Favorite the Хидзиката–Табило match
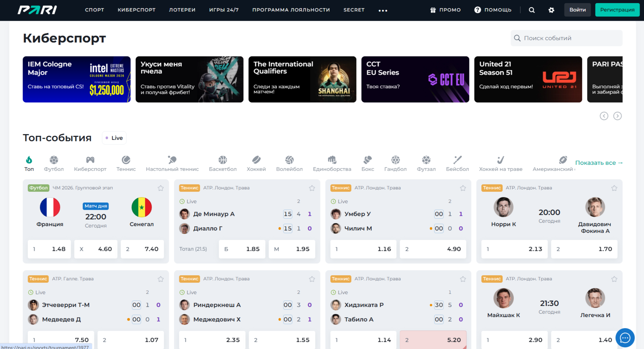The width and height of the screenshot is (644, 349). click(463, 279)
